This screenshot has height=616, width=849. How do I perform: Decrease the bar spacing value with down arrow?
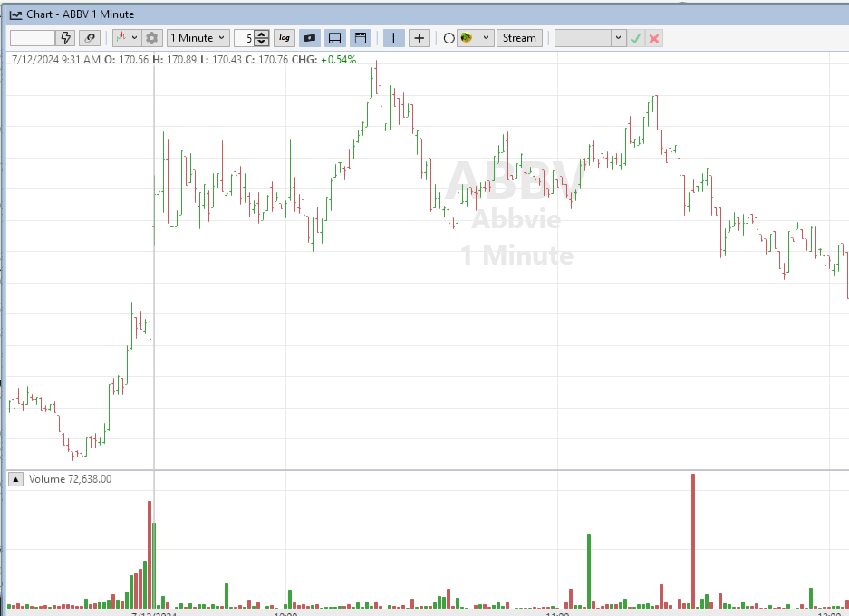click(x=262, y=43)
